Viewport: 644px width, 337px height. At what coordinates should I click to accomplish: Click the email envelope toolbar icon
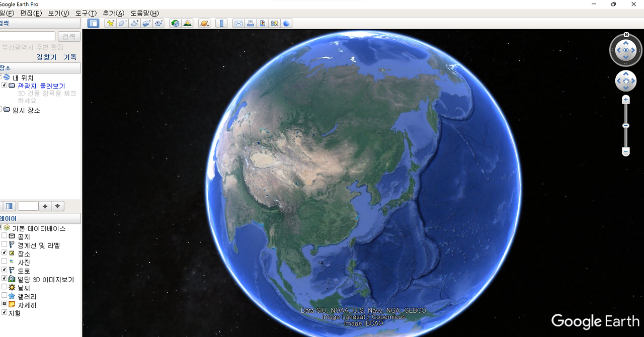[238, 23]
